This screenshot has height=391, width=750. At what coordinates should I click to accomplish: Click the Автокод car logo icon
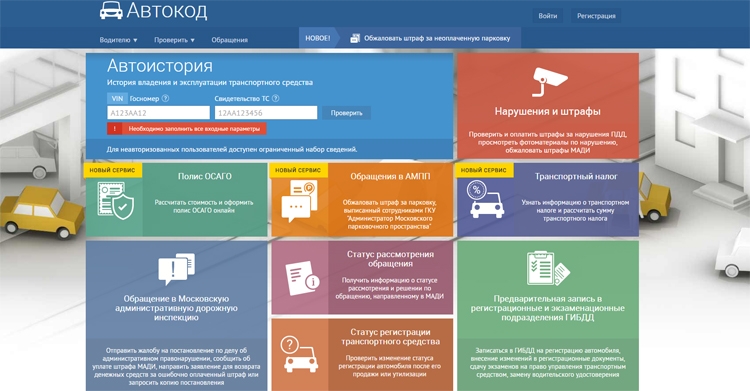tap(111, 10)
